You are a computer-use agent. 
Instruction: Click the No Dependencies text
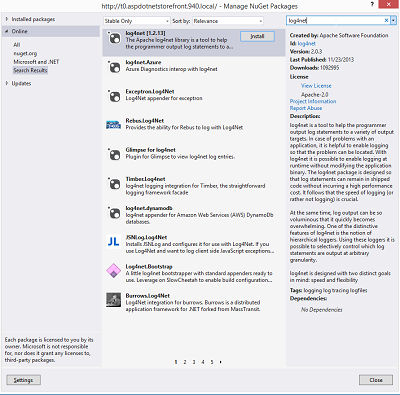(322, 310)
